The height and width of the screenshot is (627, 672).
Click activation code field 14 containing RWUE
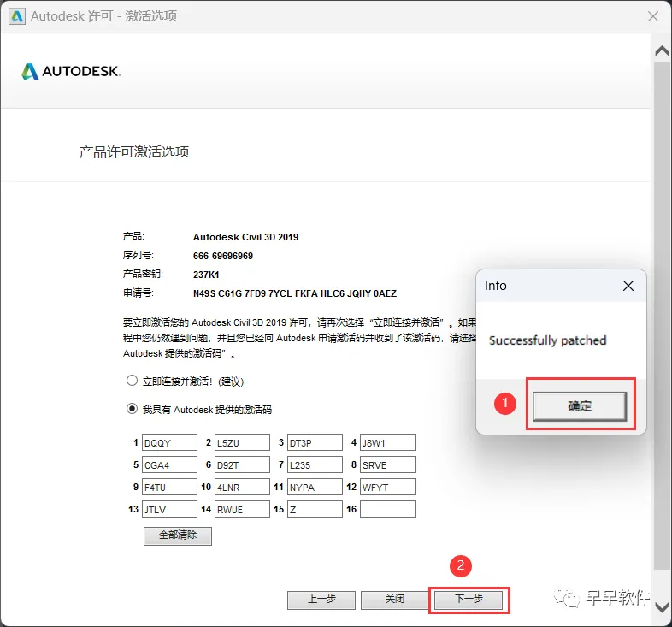(242, 510)
